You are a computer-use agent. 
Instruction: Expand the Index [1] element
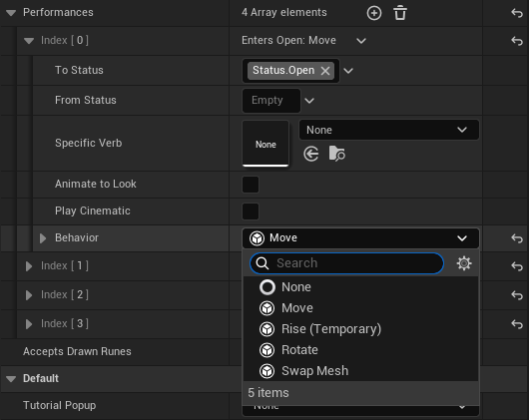pyautogui.click(x=29, y=266)
